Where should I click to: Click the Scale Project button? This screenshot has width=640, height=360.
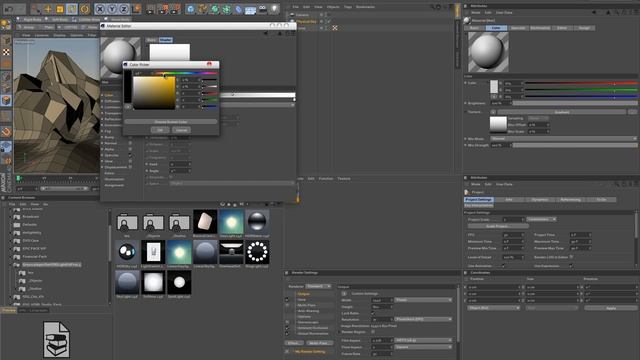pyautogui.click(x=498, y=226)
